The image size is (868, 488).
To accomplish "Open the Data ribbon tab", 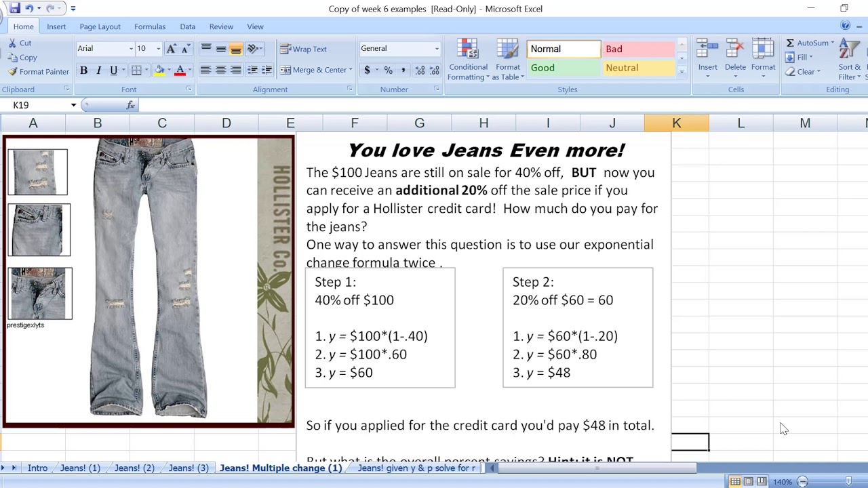I will 188,26.
